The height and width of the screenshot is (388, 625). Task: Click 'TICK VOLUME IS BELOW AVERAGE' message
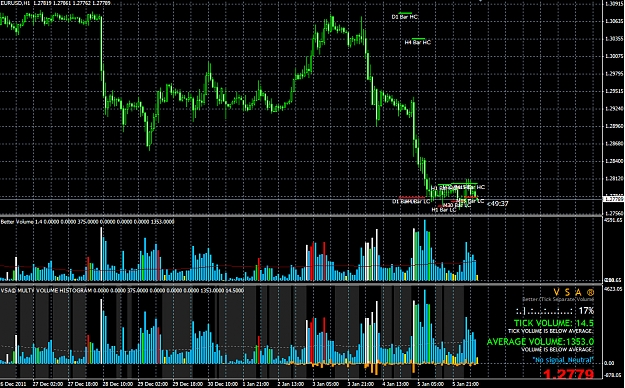pos(550,331)
